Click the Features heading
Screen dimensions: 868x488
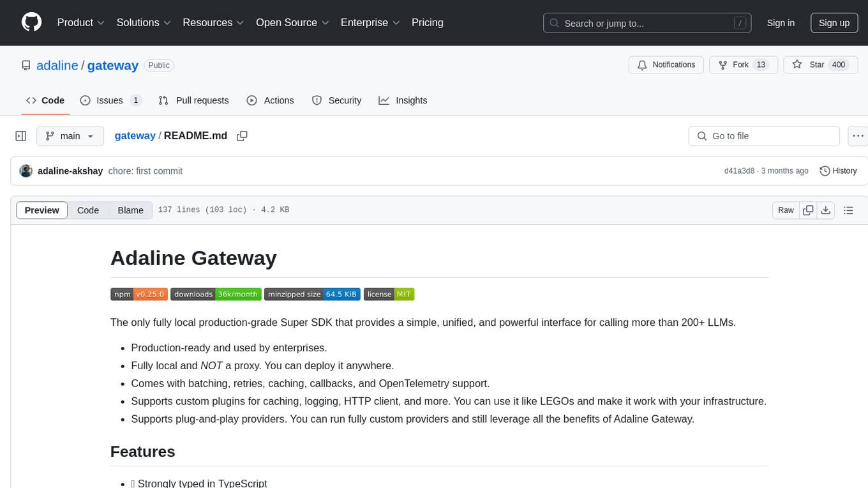coord(143,452)
